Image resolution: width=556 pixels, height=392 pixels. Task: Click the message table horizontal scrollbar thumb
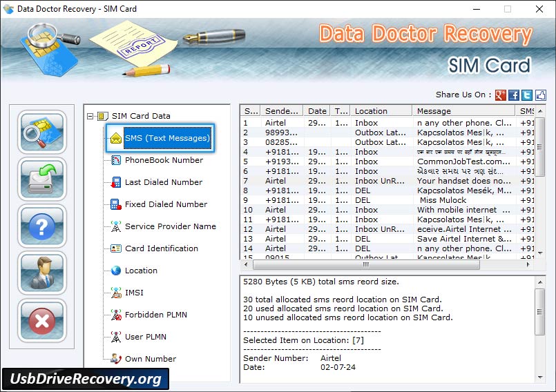pyautogui.click(x=366, y=264)
